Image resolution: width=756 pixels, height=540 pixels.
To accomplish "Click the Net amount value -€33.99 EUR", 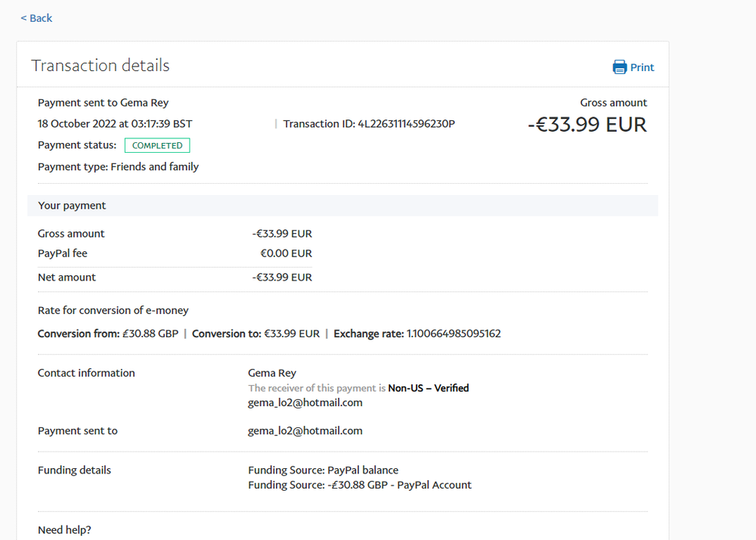I will click(282, 278).
